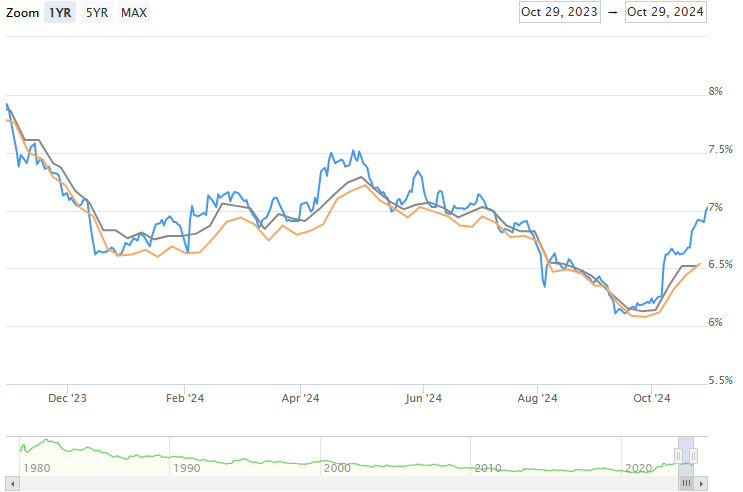The image size is (743, 492).
Task: Edit the end date Oct 29, 2024 field
Action: [665, 12]
